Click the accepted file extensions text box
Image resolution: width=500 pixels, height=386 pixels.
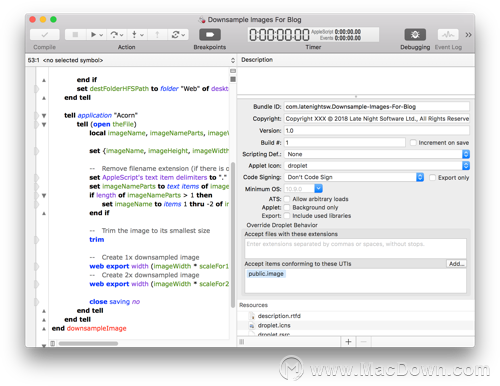click(x=355, y=248)
